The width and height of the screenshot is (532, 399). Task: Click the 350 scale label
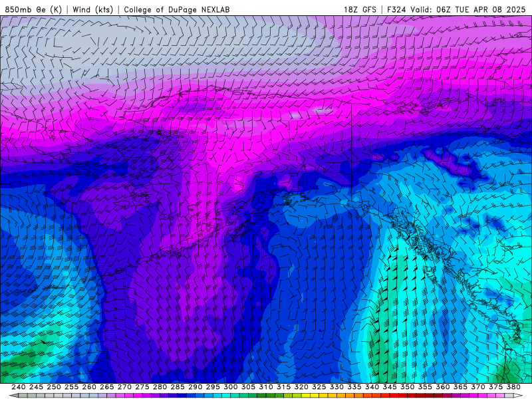point(407,387)
